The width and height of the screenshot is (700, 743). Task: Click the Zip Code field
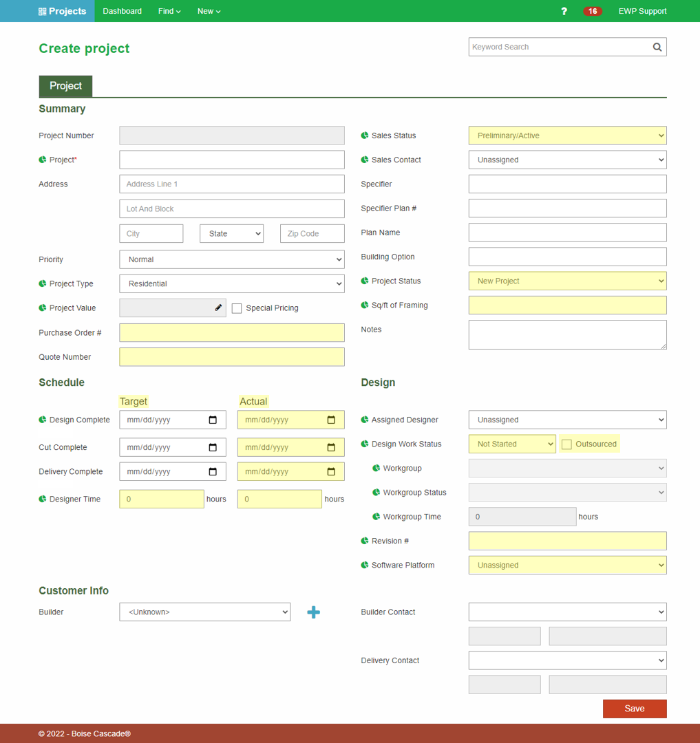(312, 234)
